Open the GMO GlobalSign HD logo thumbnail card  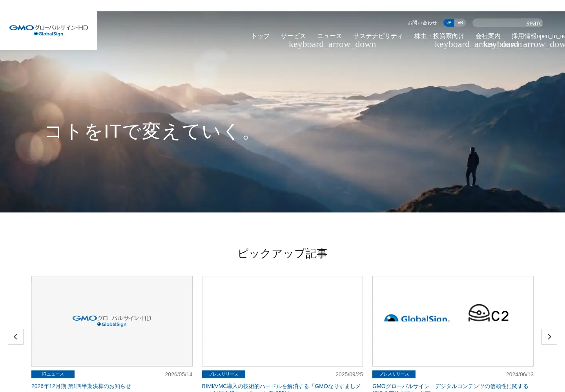tap(112, 321)
